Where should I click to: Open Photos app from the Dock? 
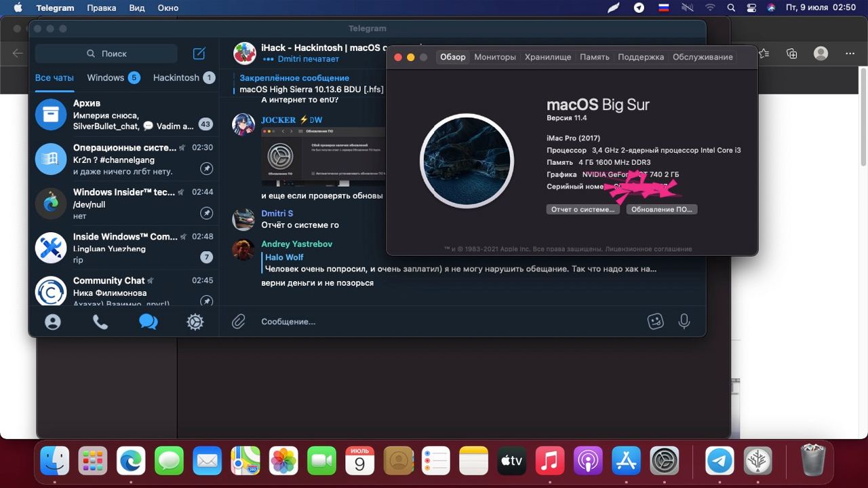click(x=283, y=461)
